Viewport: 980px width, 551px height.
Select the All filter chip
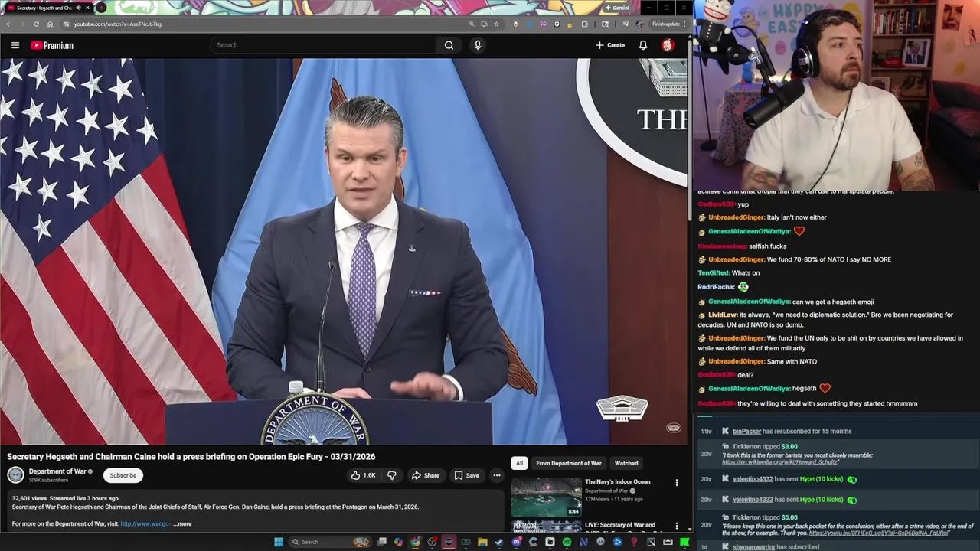(519, 463)
